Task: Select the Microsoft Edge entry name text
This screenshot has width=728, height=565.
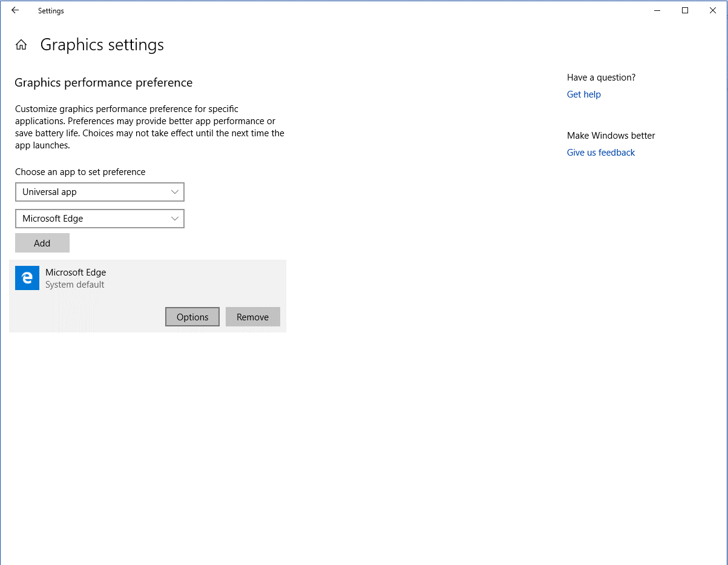Action: pyautogui.click(x=76, y=273)
